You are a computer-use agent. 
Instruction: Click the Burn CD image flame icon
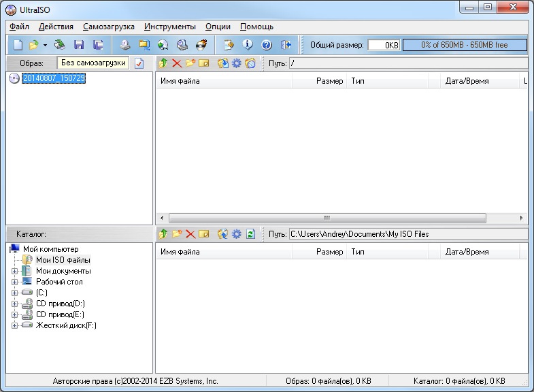click(x=201, y=45)
